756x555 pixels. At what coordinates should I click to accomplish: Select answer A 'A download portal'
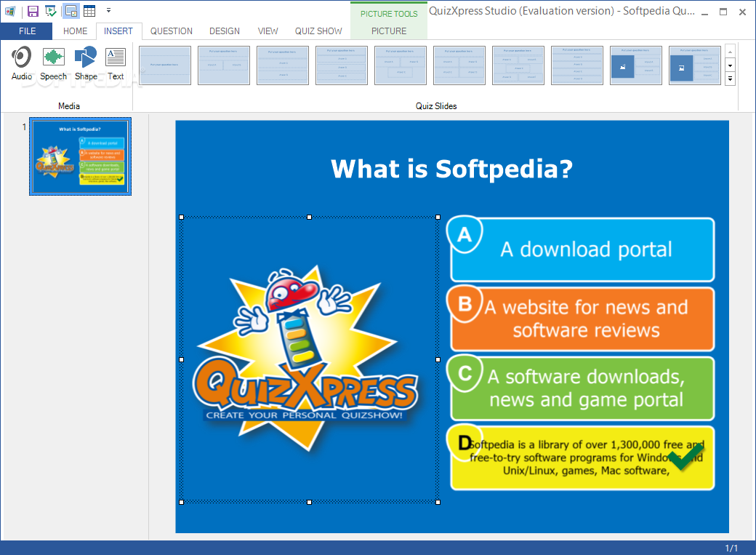pos(582,249)
